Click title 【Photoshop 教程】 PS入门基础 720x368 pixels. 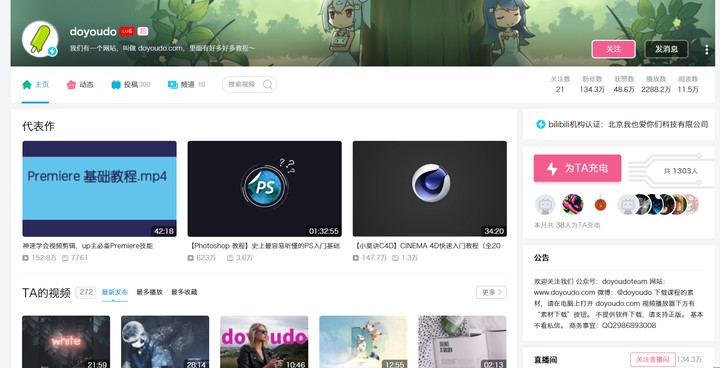tap(264, 246)
